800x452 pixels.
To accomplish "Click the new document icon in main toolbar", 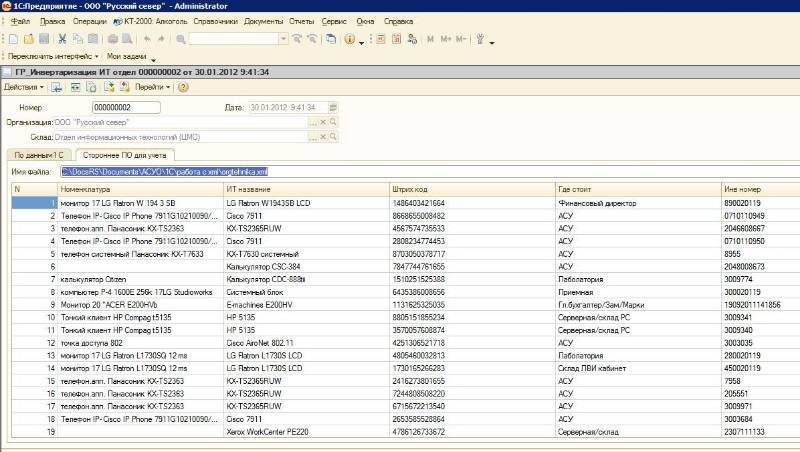I will (x=11, y=39).
